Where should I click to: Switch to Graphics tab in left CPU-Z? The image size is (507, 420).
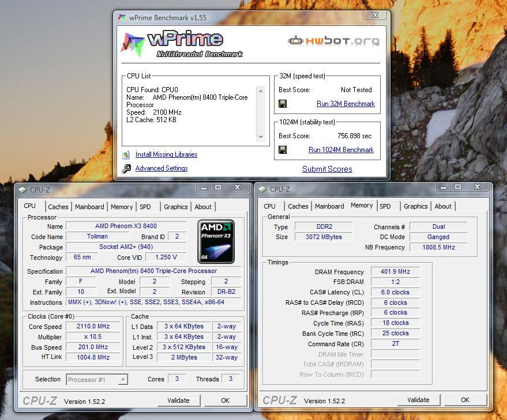pyautogui.click(x=175, y=207)
